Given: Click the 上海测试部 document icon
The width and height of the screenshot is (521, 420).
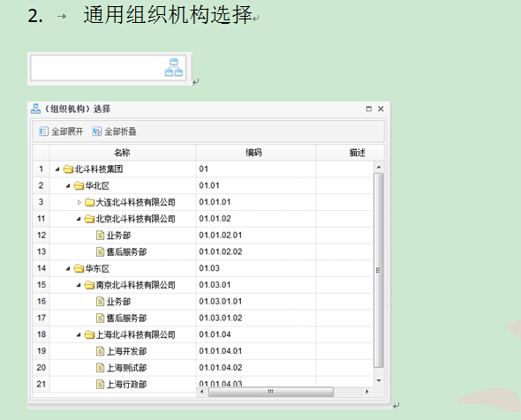Looking at the screenshot, I should pos(100,368).
